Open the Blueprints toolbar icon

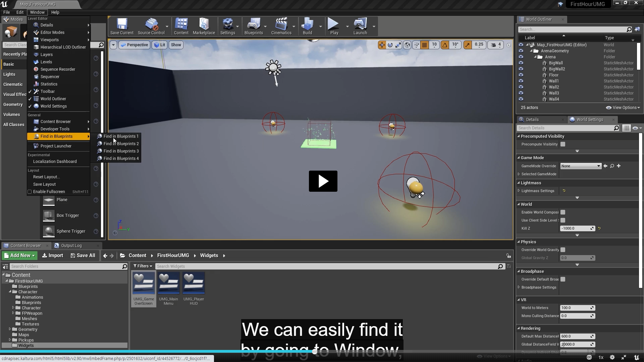coord(254,24)
